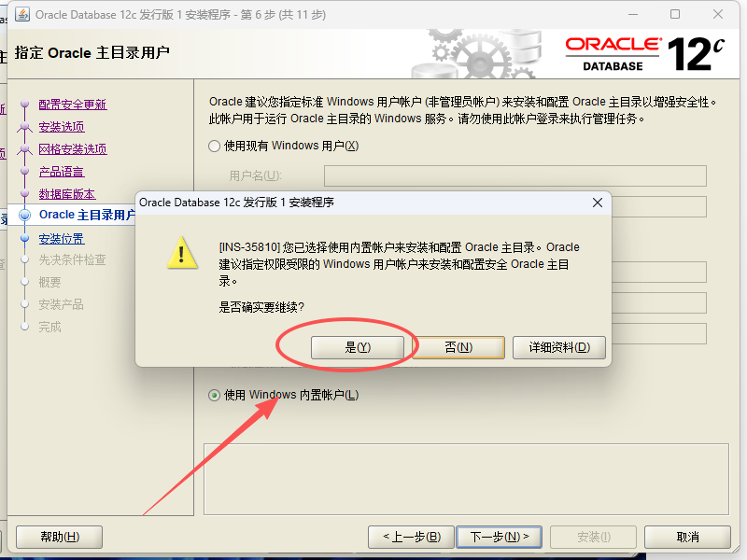Select 使用现有 Windows 用户 radio button
The width and height of the screenshot is (747, 560).
[215, 146]
